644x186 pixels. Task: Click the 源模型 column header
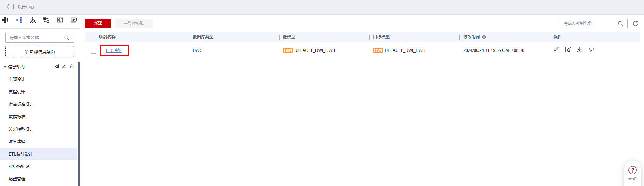click(x=289, y=37)
